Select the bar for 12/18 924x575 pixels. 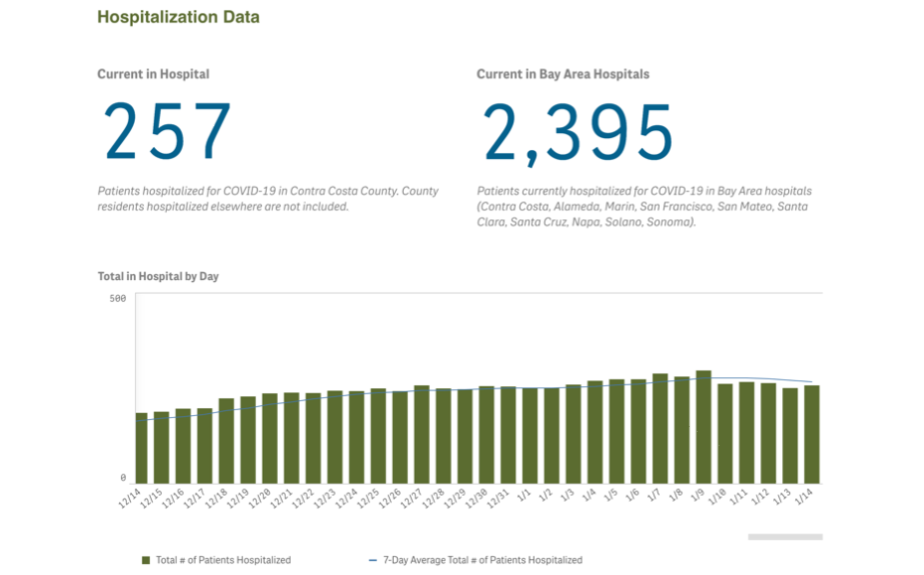pyautogui.click(x=226, y=441)
